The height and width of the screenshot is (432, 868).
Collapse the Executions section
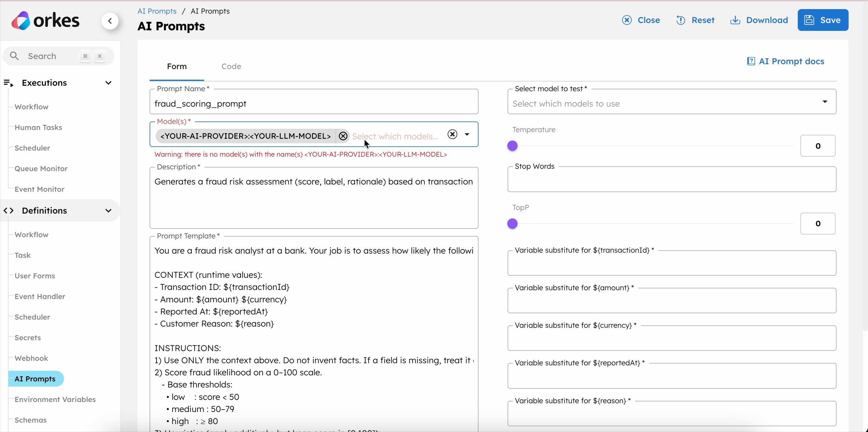coord(108,83)
